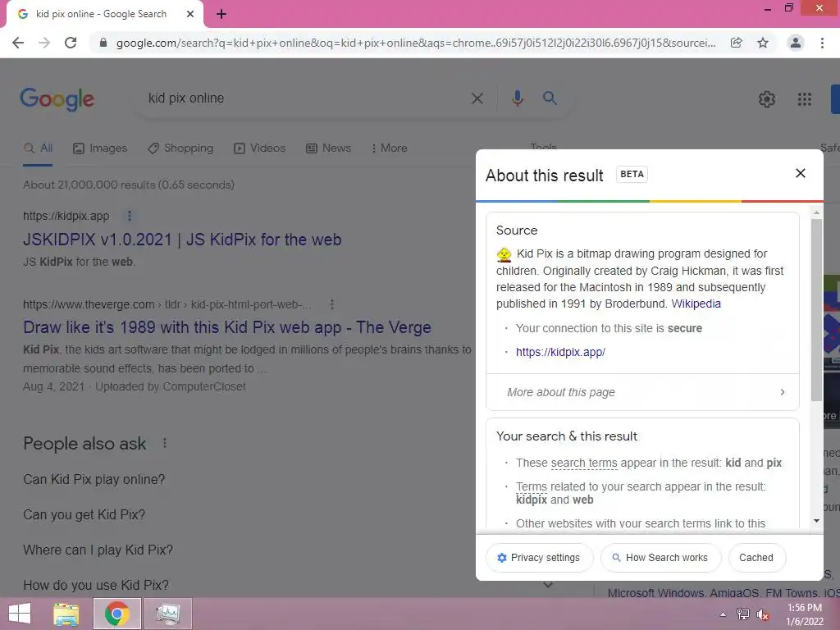
Task: Open the Chrome profile avatar
Action: pos(796,43)
